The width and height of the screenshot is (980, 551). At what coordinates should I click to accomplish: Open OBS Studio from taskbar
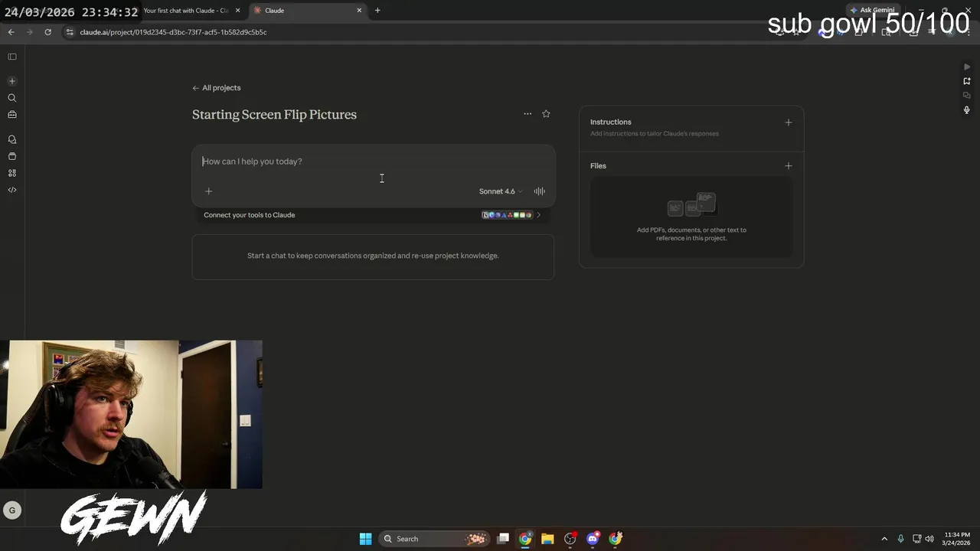click(570, 539)
